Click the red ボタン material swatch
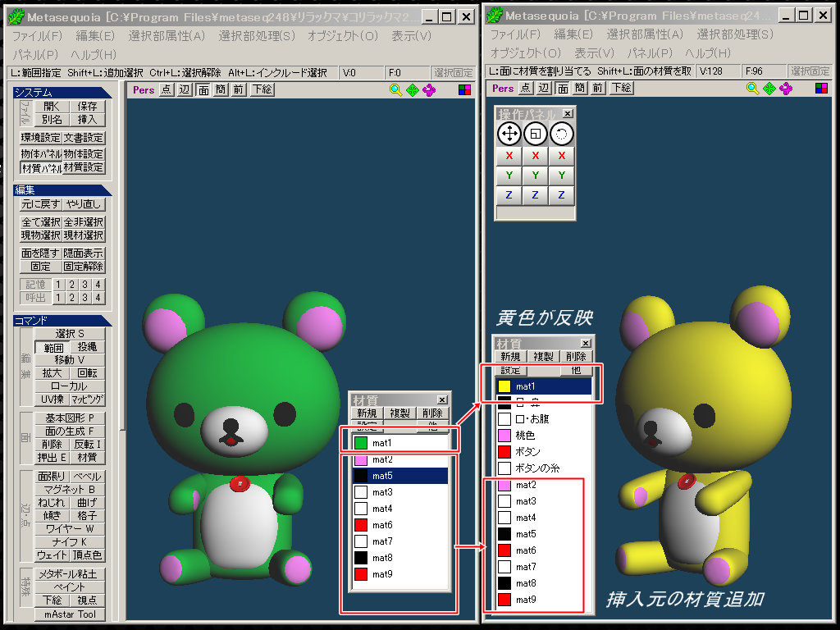Screen dimensions: 840x630 [504, 452]
